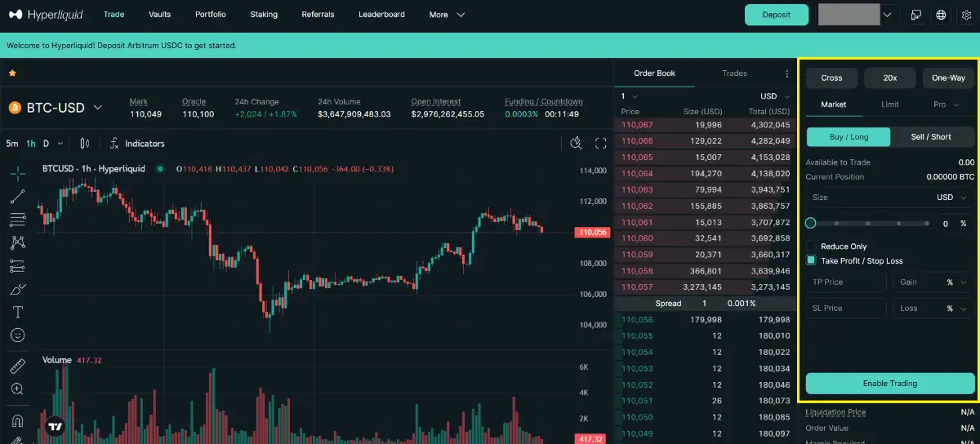This screenshot has width=980, height=444.
Task: Open the emoji icons tool
Action: [17, 335]
